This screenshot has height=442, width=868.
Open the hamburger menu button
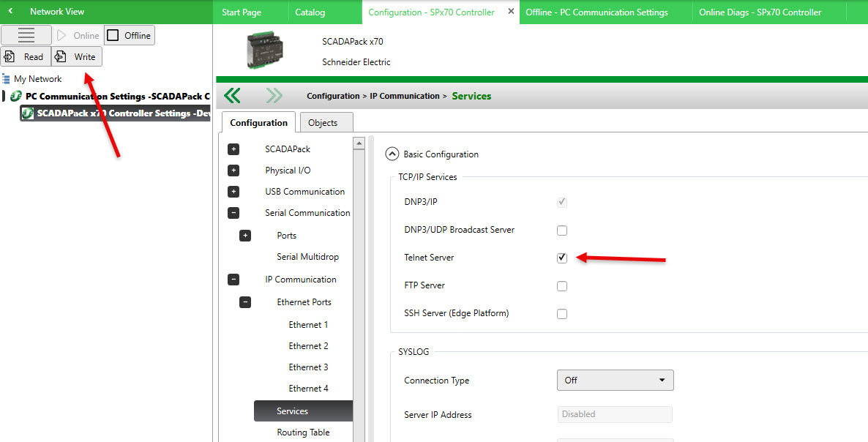(26, 35)
